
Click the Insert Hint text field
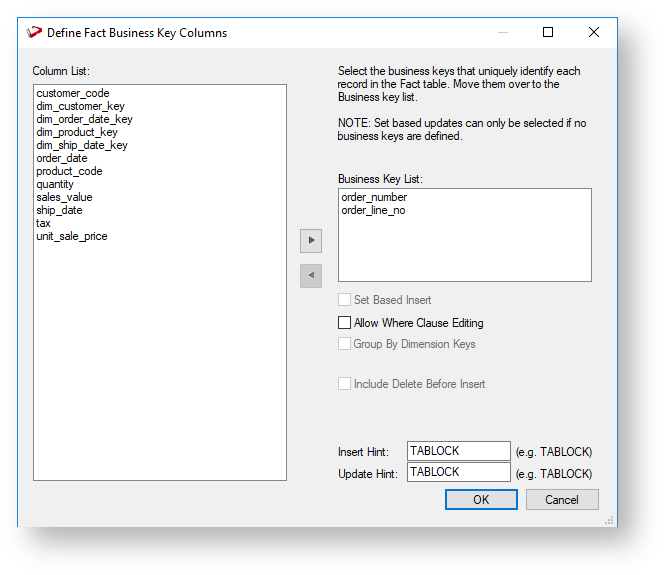459,451
